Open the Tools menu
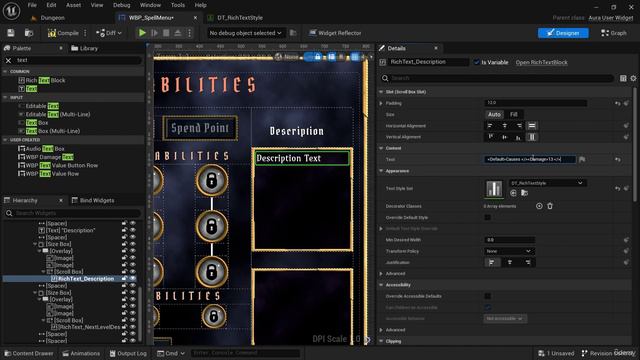 [178, 5]
